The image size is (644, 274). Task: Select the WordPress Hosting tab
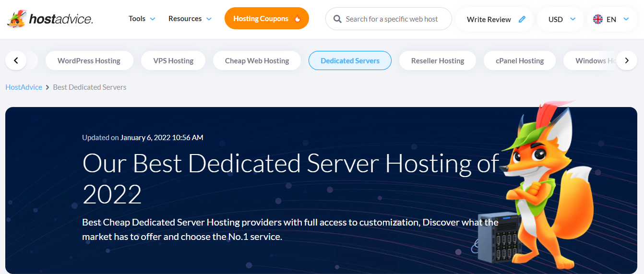tap(89, 60)
